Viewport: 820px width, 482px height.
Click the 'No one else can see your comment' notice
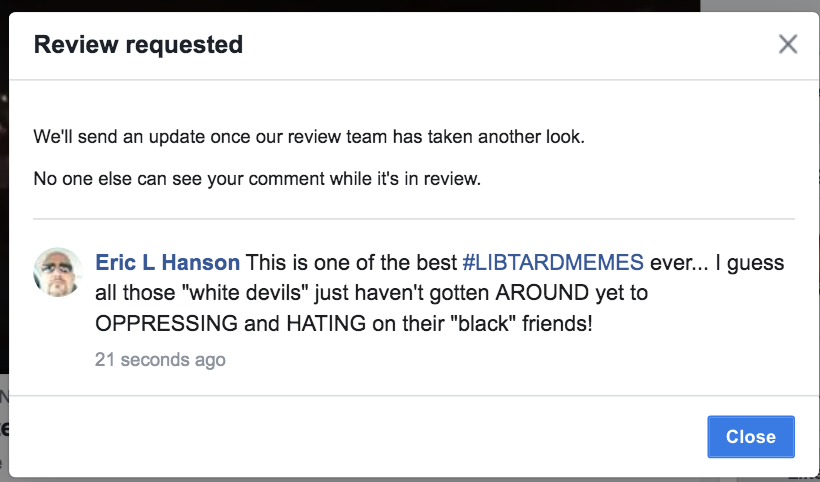(257, 179)
